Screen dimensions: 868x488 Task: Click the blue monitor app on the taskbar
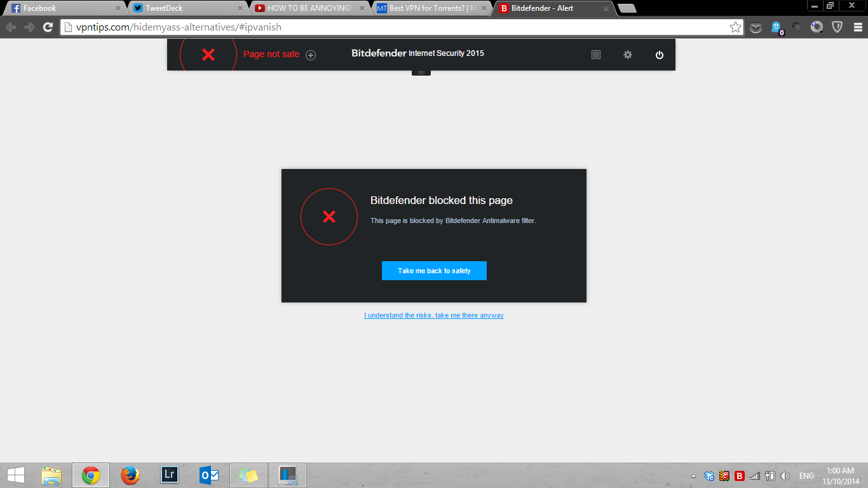click(x=288, y=475)
